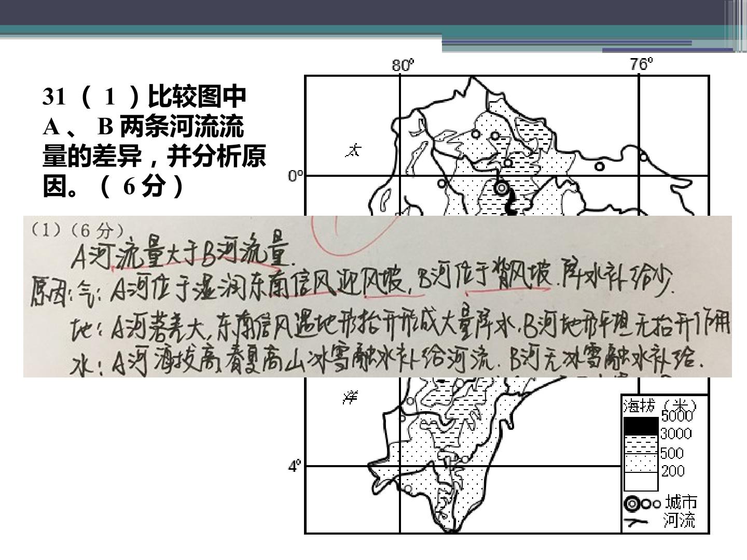Click the city circle on the 0° line west of the capital
The width and height of the screenshot is (747, 560).
coord(442,183)
